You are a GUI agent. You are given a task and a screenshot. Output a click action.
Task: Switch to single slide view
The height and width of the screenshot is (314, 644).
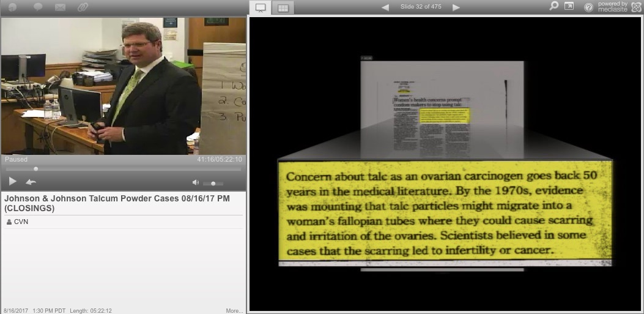tap(261, 8)
